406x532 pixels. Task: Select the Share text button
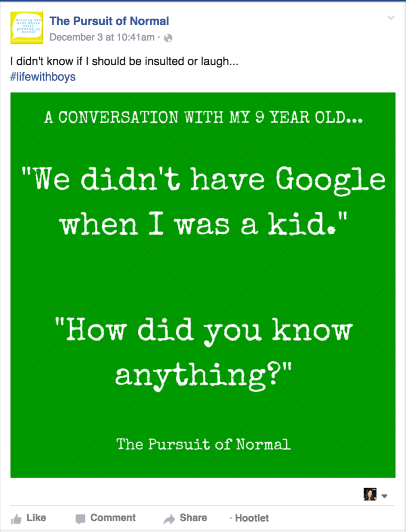click(193, 518)
